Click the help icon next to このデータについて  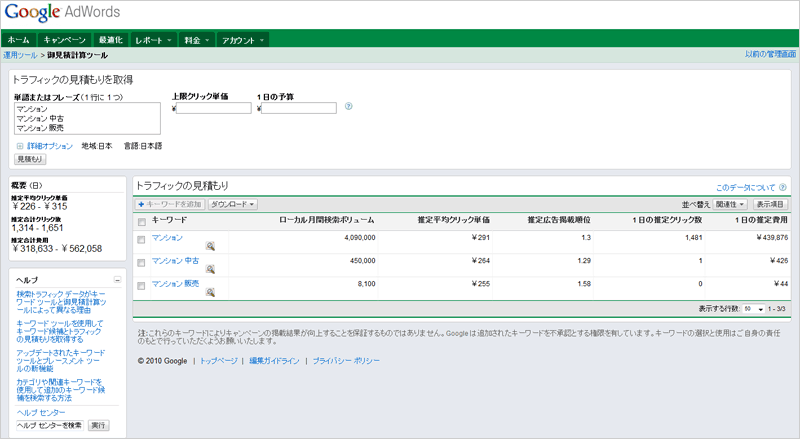(783, 187)
